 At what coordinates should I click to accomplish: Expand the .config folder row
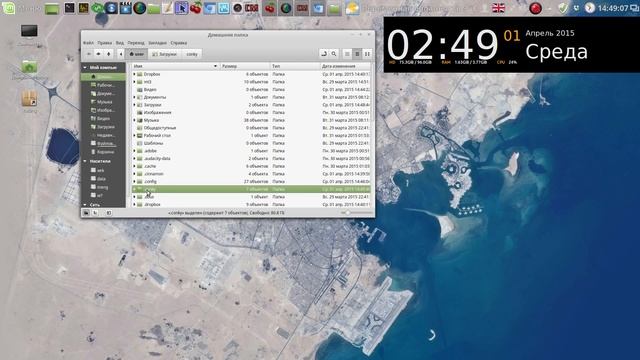(x=134, y=182)
